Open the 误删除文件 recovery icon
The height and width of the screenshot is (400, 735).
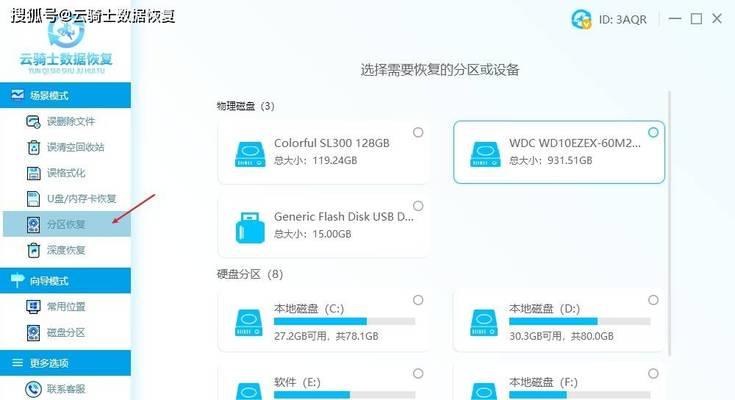33,122
